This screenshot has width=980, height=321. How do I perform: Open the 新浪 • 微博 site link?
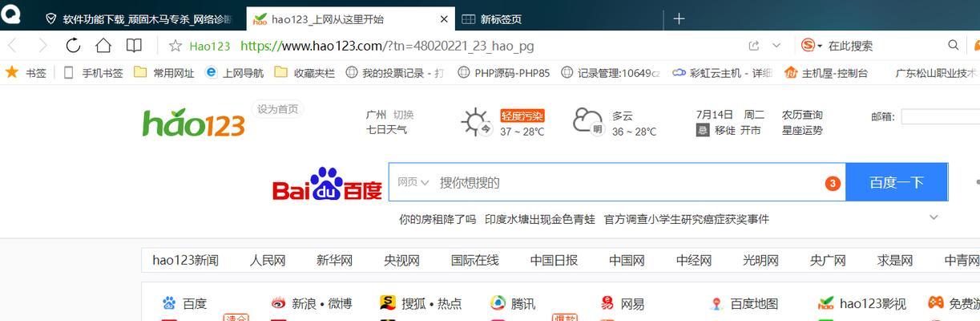coord(311,303)
